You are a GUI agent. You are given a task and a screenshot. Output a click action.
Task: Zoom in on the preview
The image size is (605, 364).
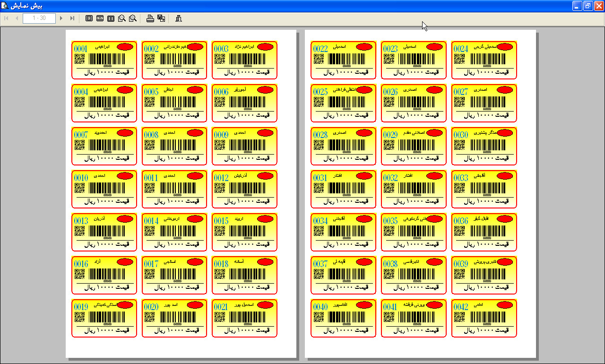[133, 18]
